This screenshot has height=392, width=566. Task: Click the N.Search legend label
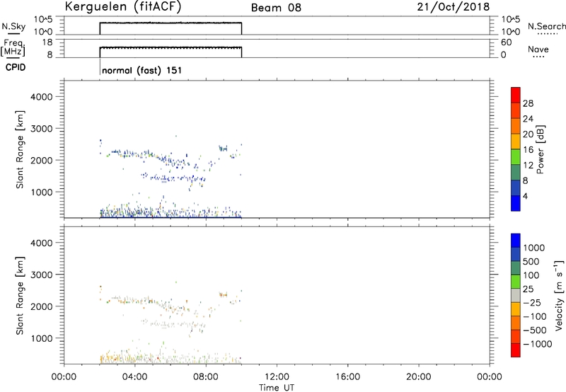547,26
